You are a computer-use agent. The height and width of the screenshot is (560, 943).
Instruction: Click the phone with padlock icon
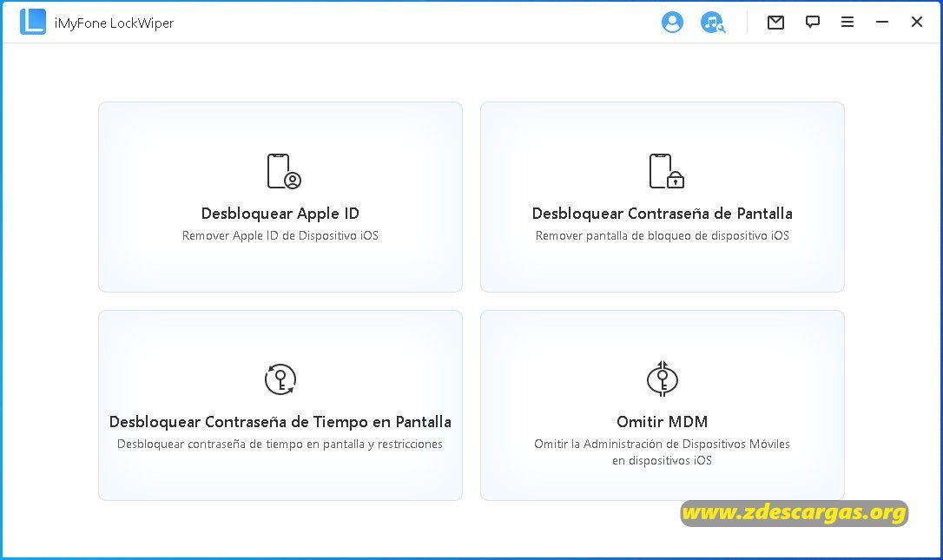coord(666,171)
